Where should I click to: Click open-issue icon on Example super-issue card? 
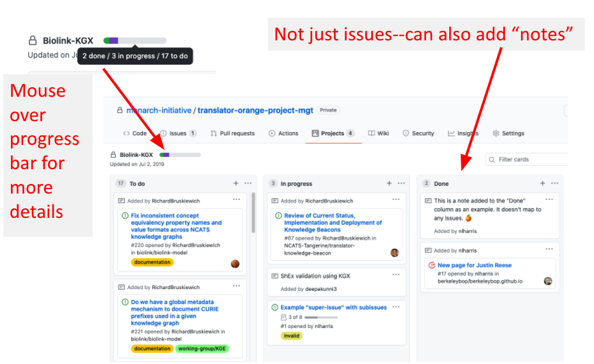(275, 307)
